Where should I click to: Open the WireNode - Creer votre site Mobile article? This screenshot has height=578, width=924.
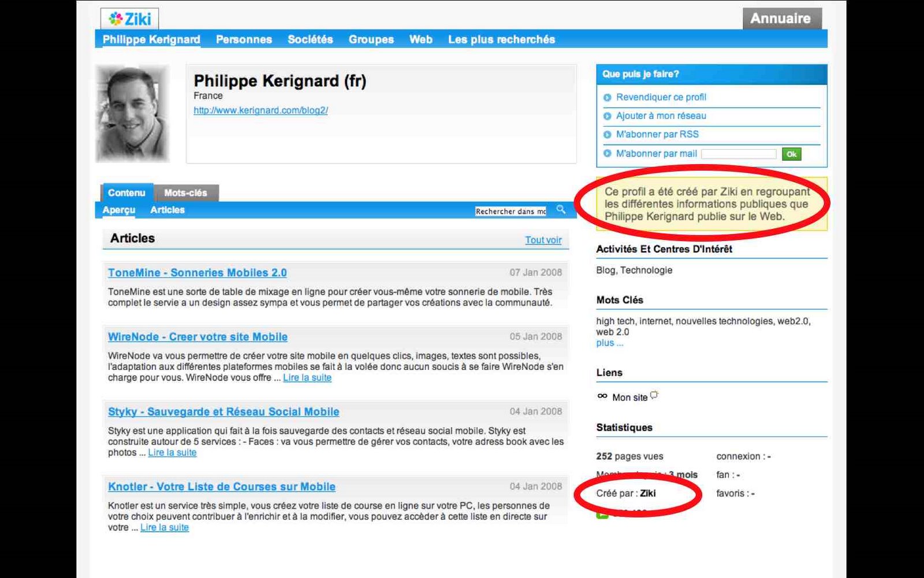click(198, 337)
